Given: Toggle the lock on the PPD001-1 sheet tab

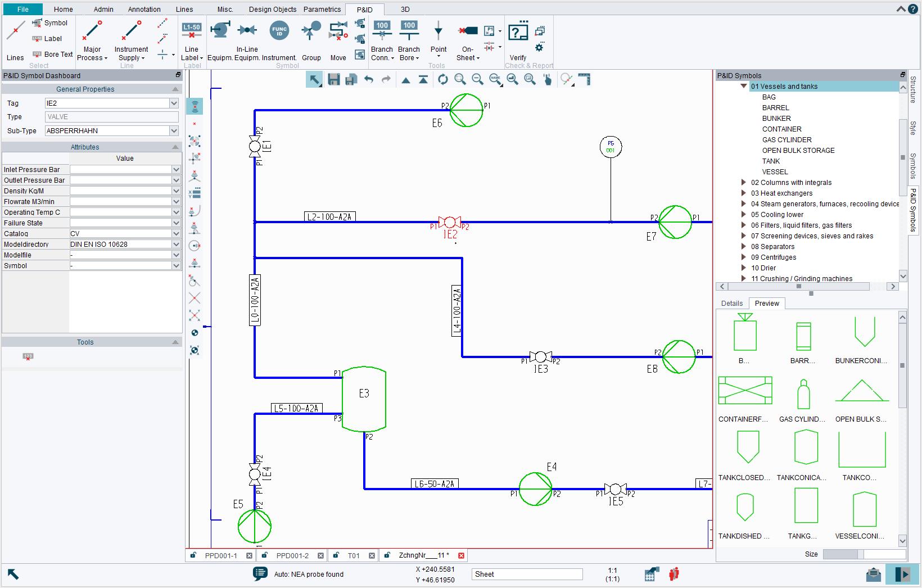Looking at the screenshot, I should pyautogui.click(x=194, y=555).
